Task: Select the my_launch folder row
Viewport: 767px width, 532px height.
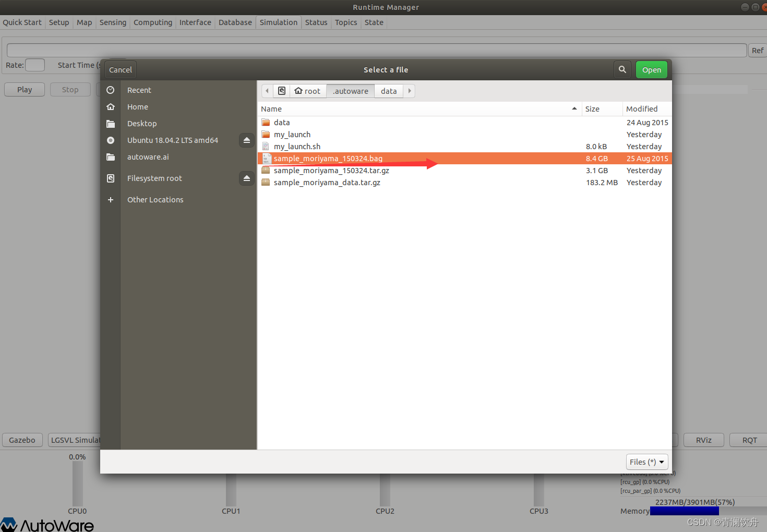Action: point(465,135)
